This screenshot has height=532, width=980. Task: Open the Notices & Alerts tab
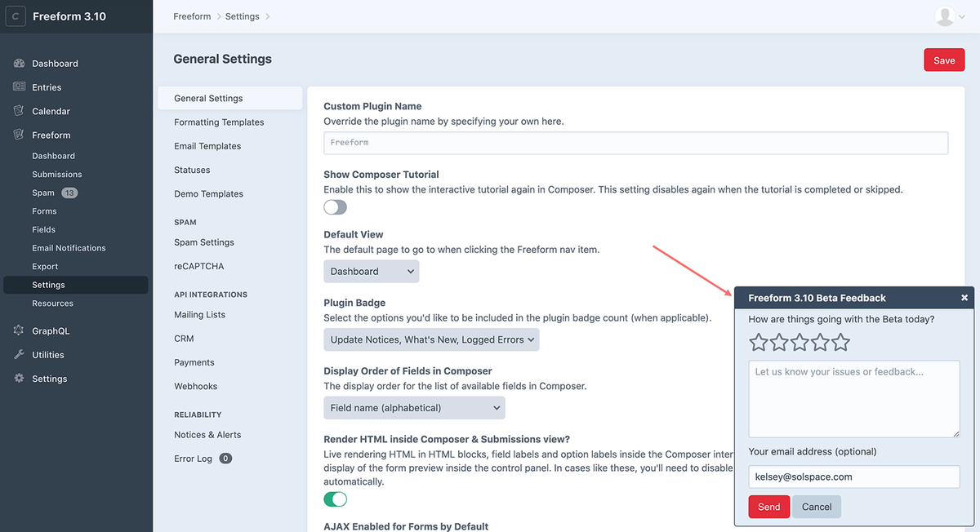pyautogui.click(x=207, y=435)
